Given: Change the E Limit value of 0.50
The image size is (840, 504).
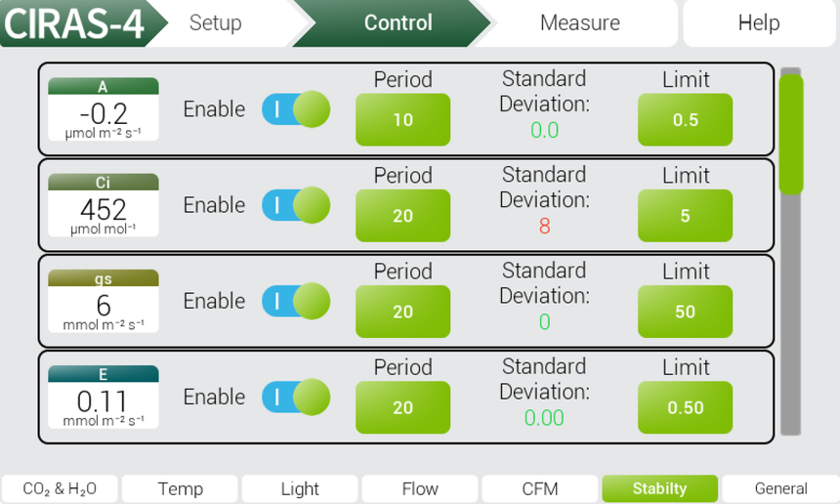Looking at the screenshot, I should (685, 407).
